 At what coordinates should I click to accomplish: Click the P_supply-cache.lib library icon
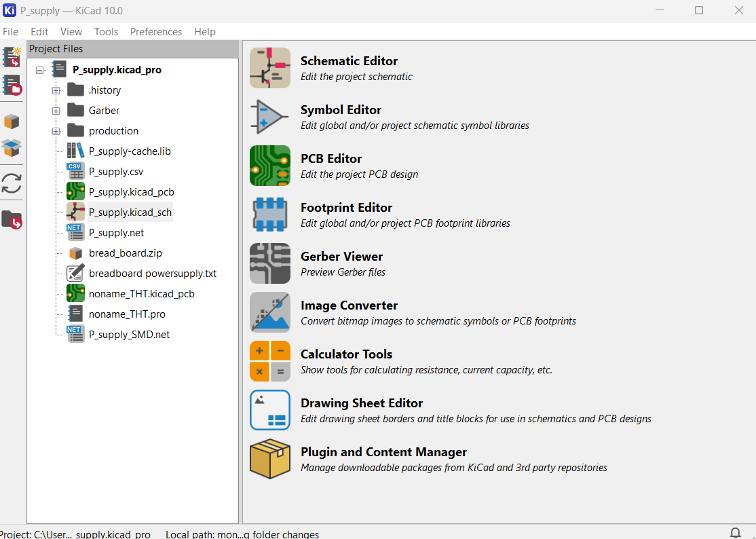[76, 151]
